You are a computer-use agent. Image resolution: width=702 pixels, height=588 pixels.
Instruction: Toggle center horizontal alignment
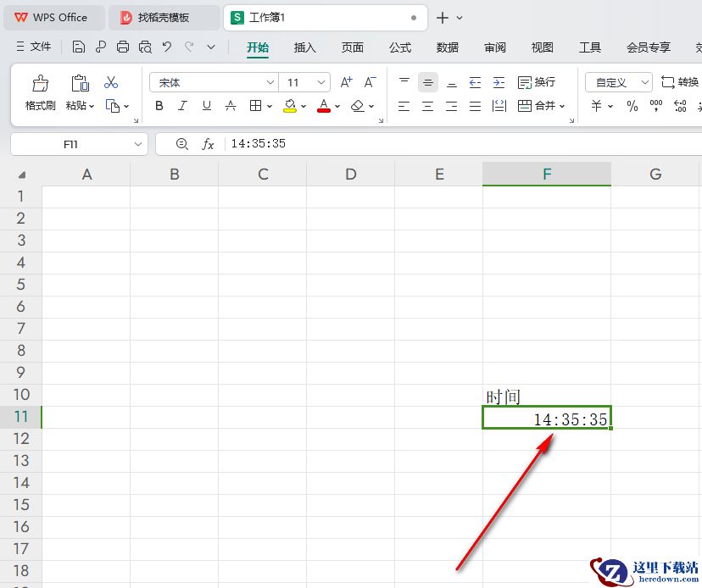point(427,106)
